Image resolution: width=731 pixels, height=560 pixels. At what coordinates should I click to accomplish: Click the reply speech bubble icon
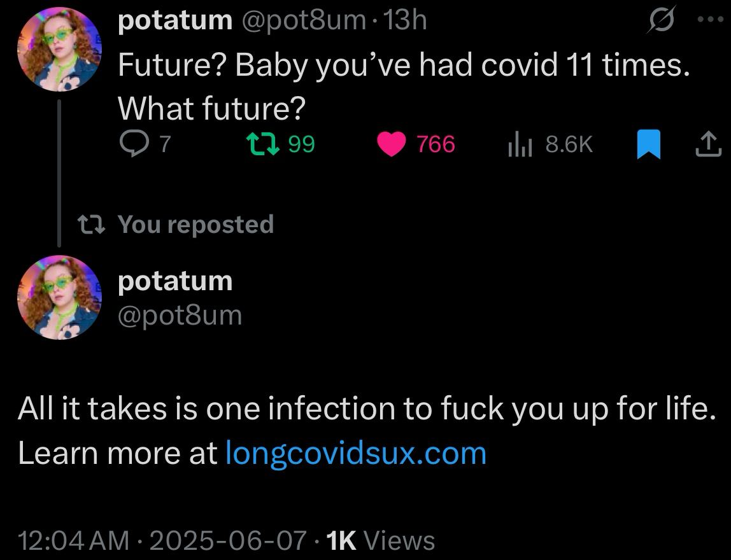tap(132, 145)
